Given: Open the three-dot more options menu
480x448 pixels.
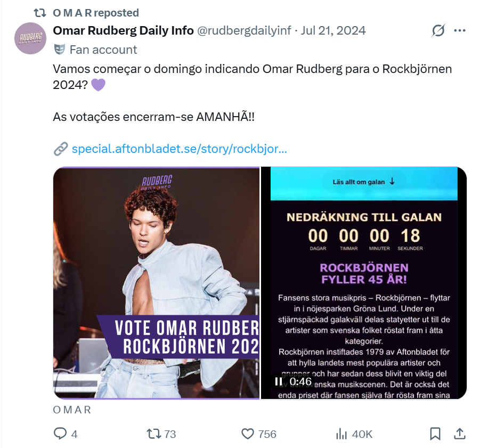Looking at the screenshot, I should (x=460, y=30).
